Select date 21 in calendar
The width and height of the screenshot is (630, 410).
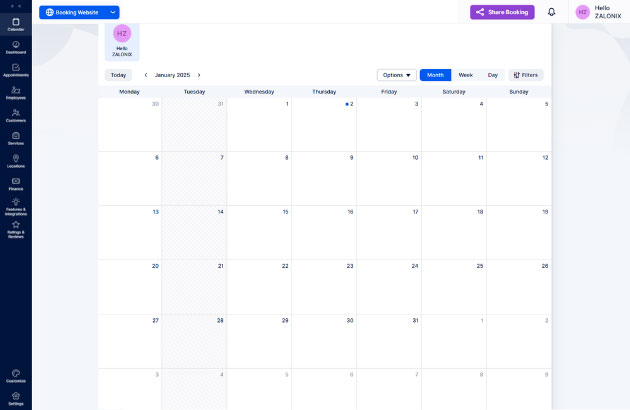[x=194, y=287]
